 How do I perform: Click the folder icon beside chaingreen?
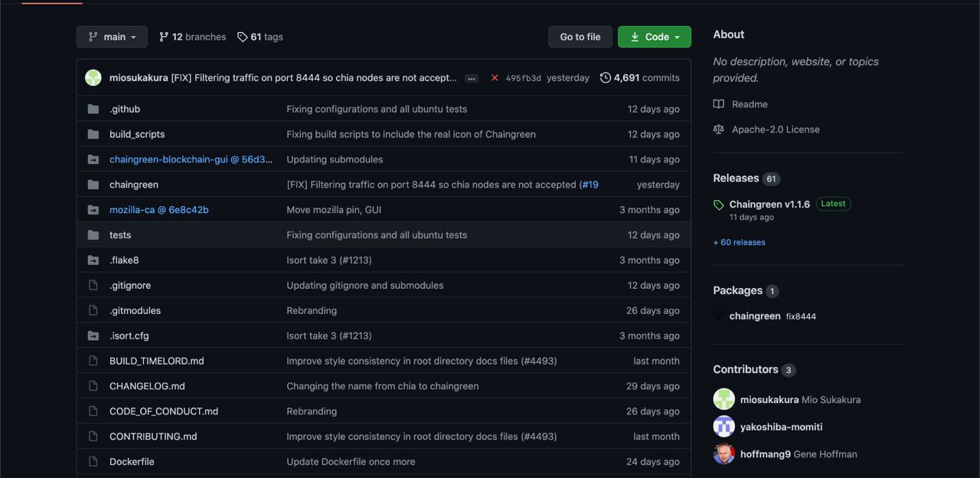pos(93,185)
